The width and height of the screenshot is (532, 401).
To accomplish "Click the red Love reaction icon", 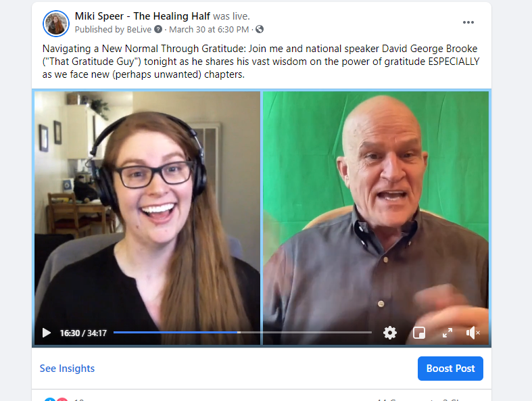I will 62,399.
